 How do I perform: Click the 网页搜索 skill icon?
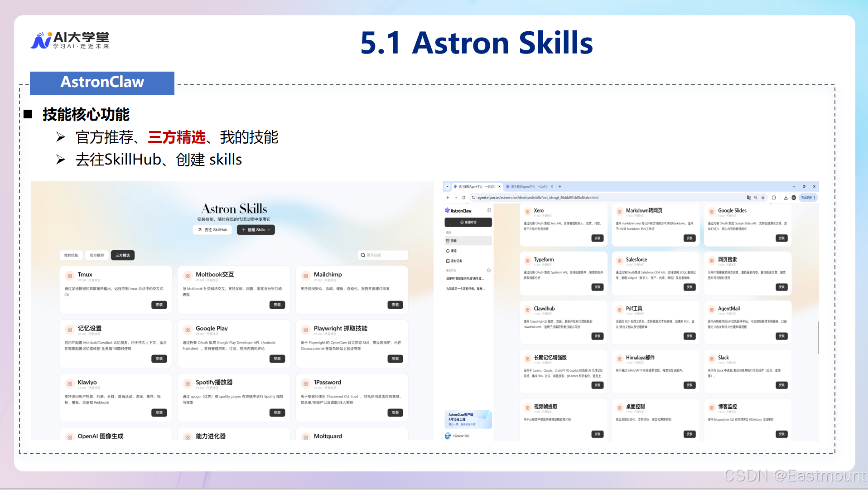tap(712, 261)
